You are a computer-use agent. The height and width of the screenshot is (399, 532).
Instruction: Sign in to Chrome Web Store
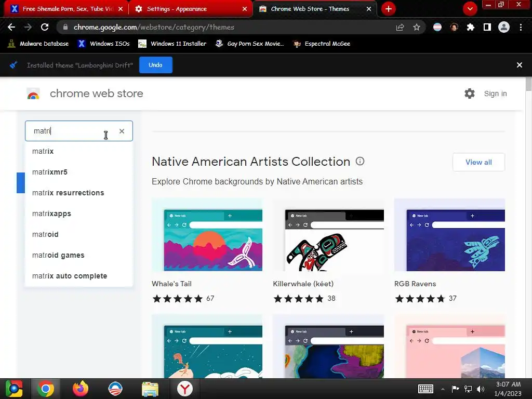tap(495, 94)
